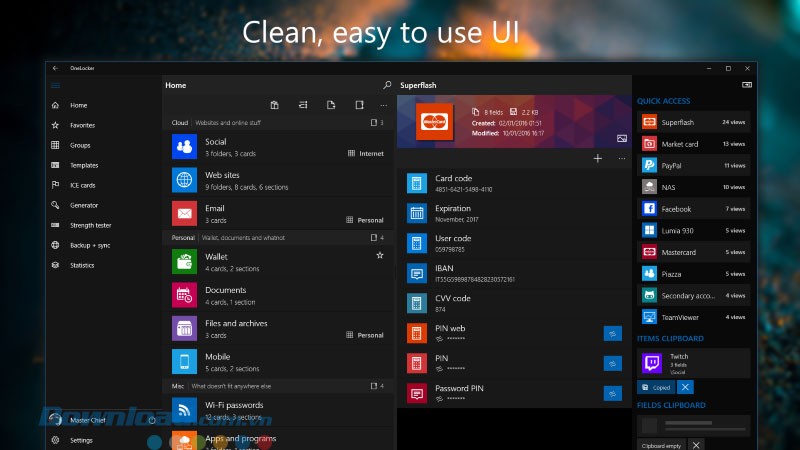Open Superflash card more options ellipsis

pyautogui.click(x=622, y=158)
